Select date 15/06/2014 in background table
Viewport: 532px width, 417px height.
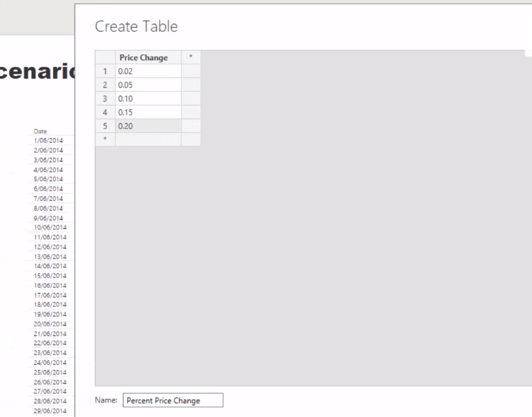point(50,276)
